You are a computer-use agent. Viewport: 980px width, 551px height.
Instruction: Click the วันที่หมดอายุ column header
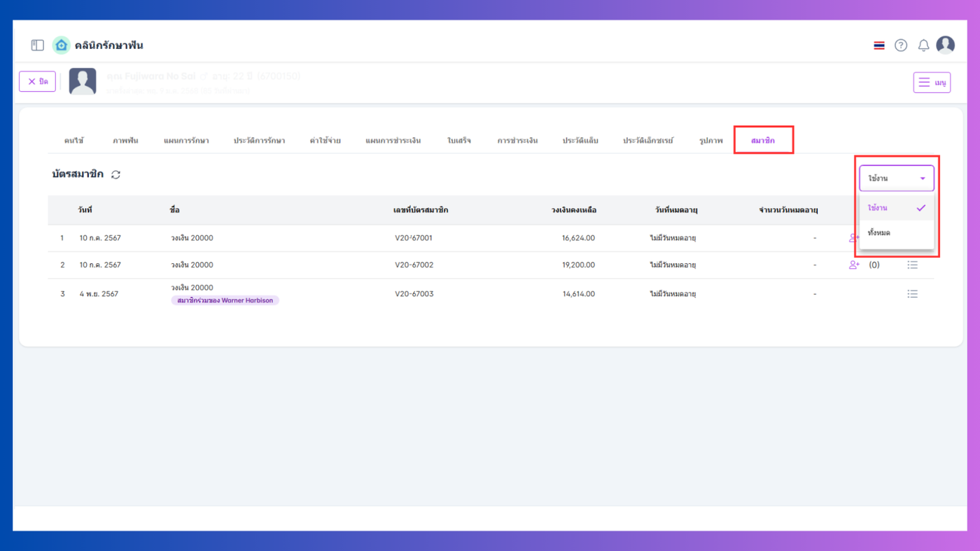[676, 210]
